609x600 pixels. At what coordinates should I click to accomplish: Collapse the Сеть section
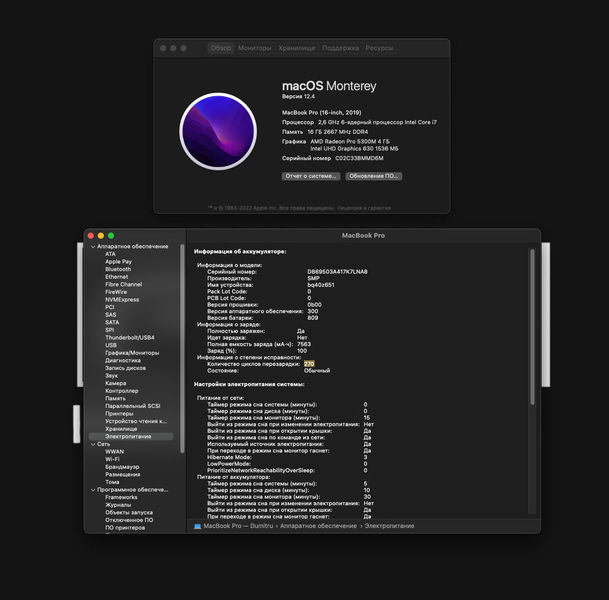[93, 444]
